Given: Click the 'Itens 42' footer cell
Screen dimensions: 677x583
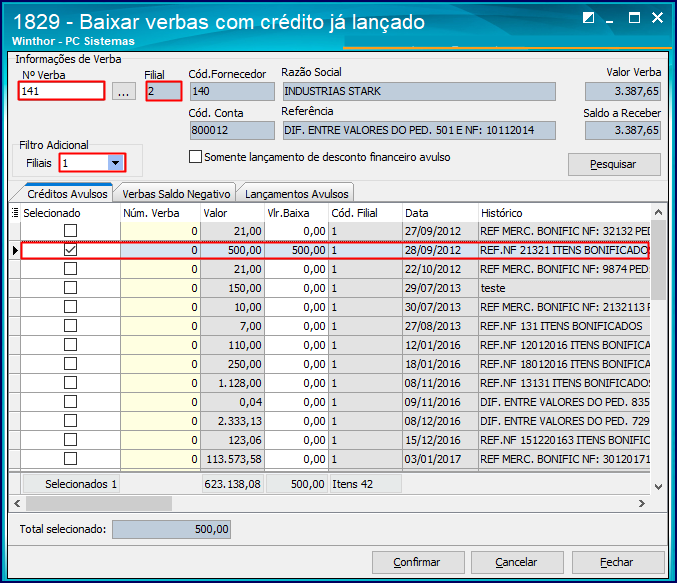Looking at the screenshot, I should 365,484.
